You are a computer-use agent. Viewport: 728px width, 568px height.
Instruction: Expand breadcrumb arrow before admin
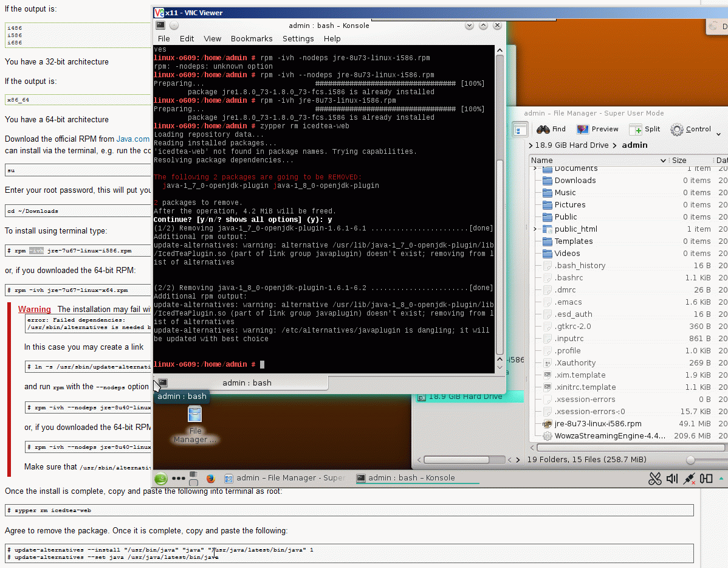click(x=615, y=145)
